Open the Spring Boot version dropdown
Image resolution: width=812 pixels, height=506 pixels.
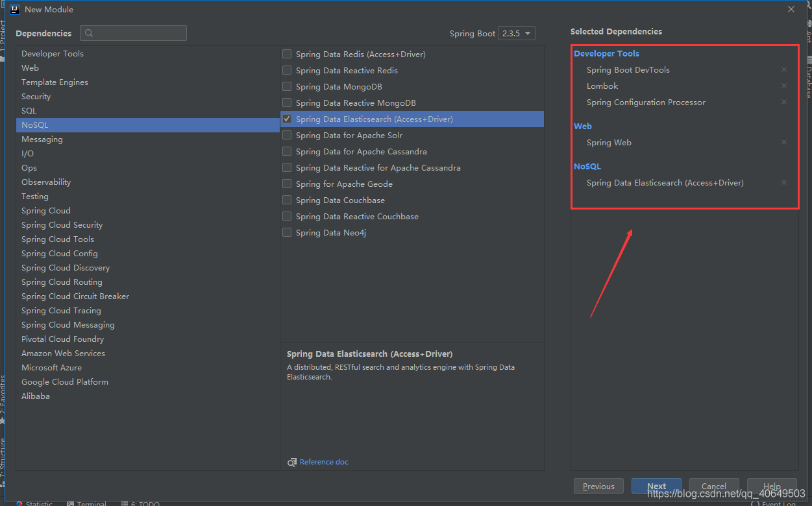click(x=517, y=33)
